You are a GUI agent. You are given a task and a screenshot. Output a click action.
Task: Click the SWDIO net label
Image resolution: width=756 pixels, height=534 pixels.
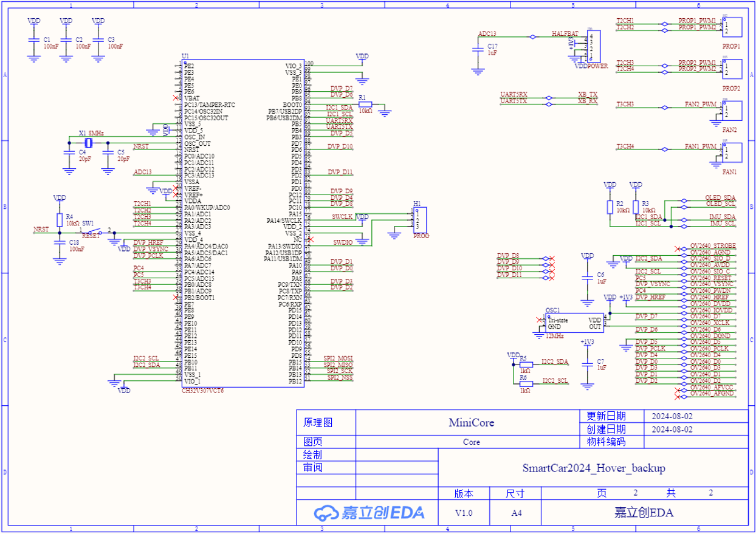click(x=343, y=242)
